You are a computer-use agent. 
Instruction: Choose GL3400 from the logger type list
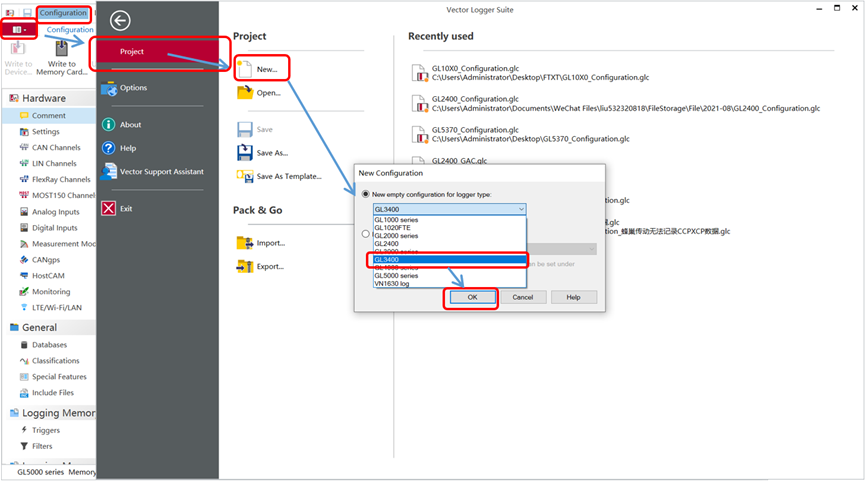click(x=447, y=260)
